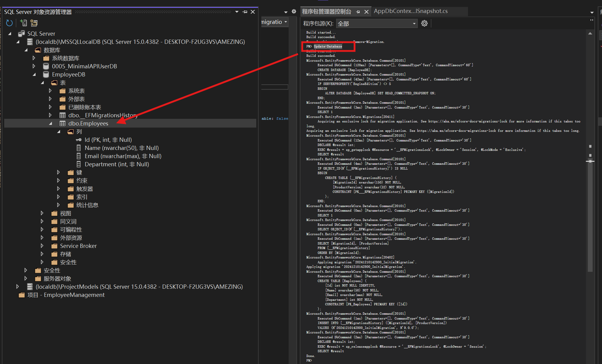This screenshot has height=364, width=602.
Task: Click the 0005_MinimalAPIUserDB database icon
Action: 46,66
